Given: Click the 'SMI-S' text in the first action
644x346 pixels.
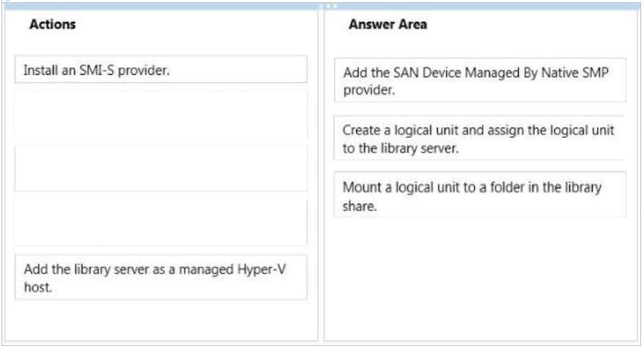Looking at the screenshot, I should click(x=97, y=70).
